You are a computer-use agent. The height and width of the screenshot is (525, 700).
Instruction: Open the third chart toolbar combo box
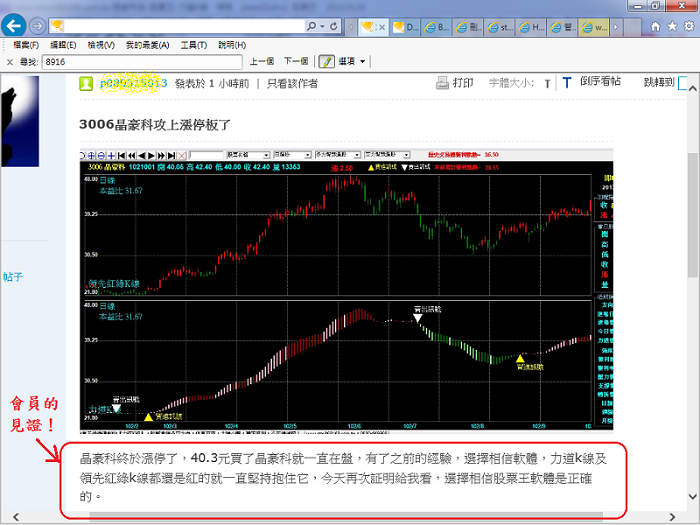pos(338,155)
